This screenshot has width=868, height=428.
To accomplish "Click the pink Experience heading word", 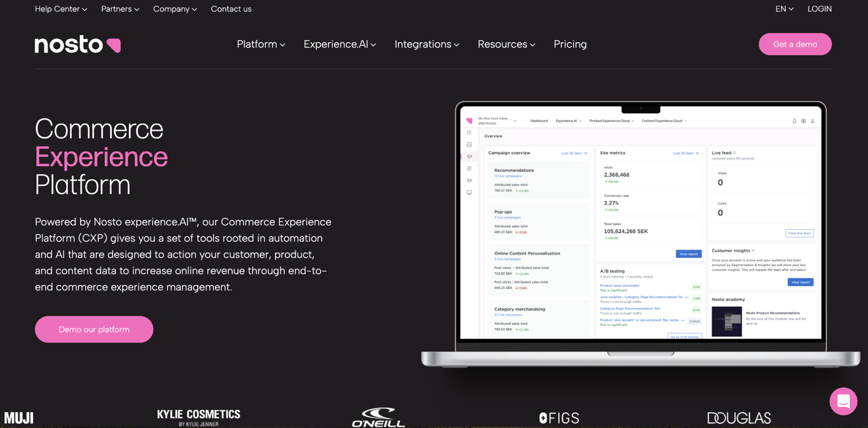I will pos(101,157).
